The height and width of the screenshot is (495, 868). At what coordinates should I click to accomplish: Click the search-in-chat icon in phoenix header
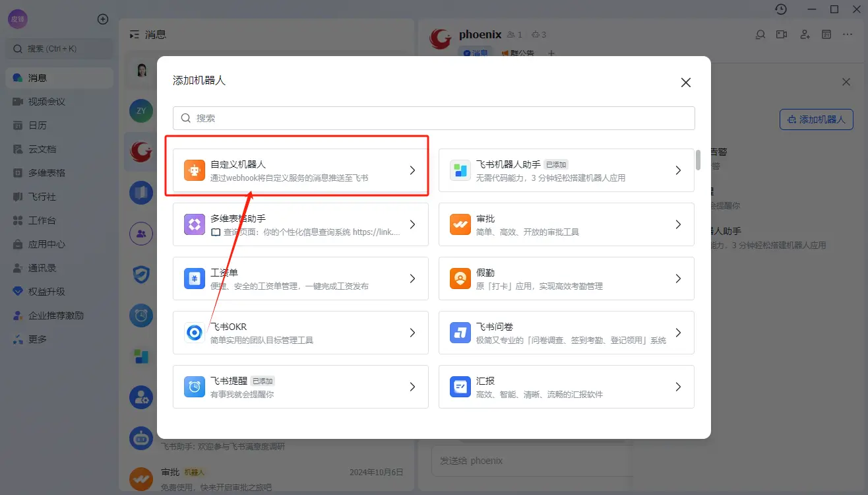[760, 34]
